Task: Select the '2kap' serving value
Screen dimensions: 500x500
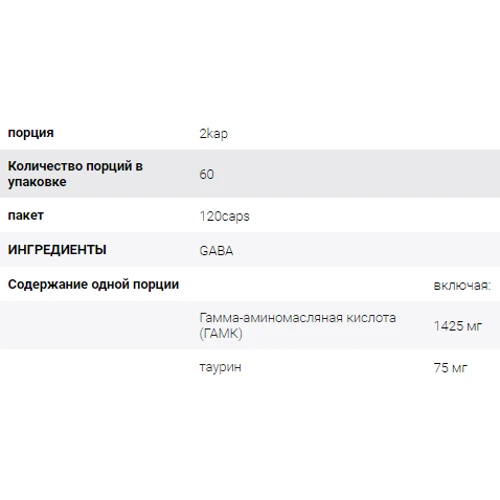Action: coord(214,134)
